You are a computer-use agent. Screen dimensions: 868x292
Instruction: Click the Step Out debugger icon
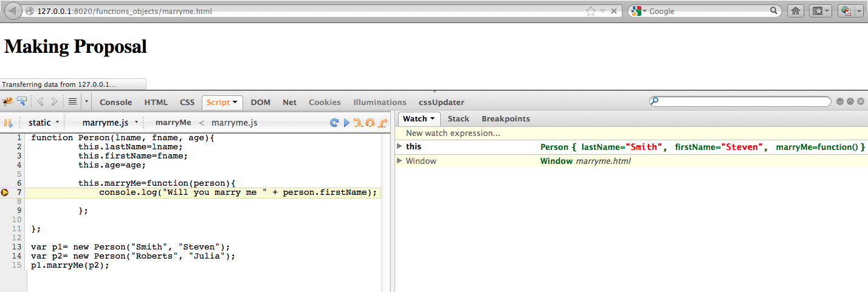coord(383,123)
